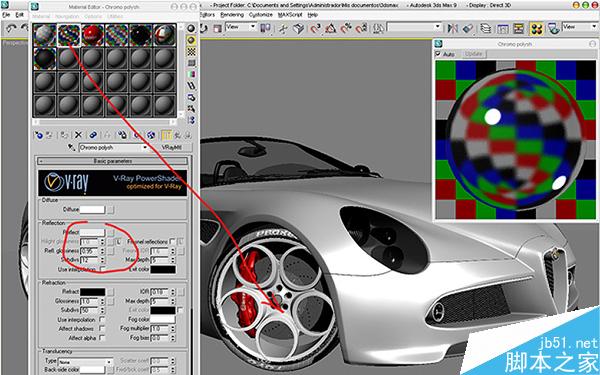Toggle the Backlight icon in Material Editor
This screenshot has width=600, height=375.
pos(191,40)
